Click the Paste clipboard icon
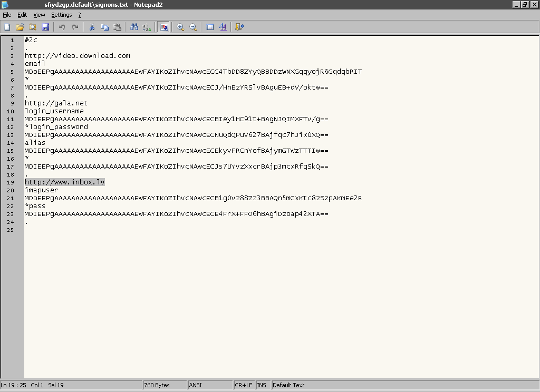This screenshot has width=540, height=392. [117, 27]
